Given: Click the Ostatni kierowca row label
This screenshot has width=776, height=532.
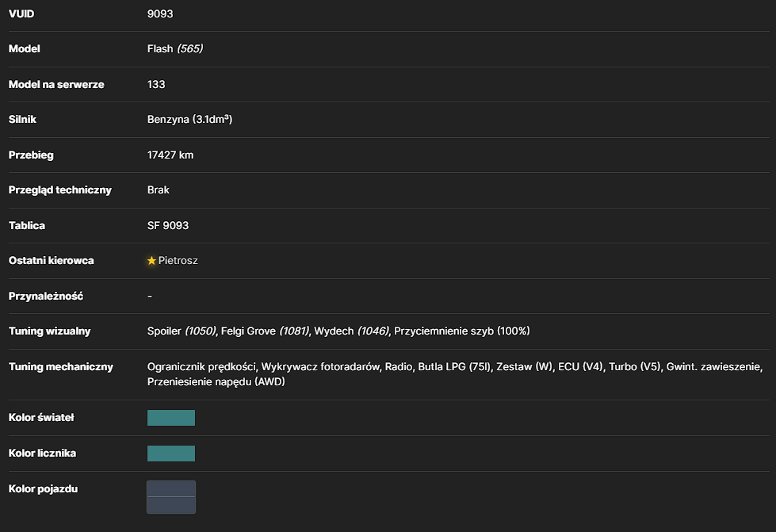Looking at the screenshot, I should click(x=51, y=261).
